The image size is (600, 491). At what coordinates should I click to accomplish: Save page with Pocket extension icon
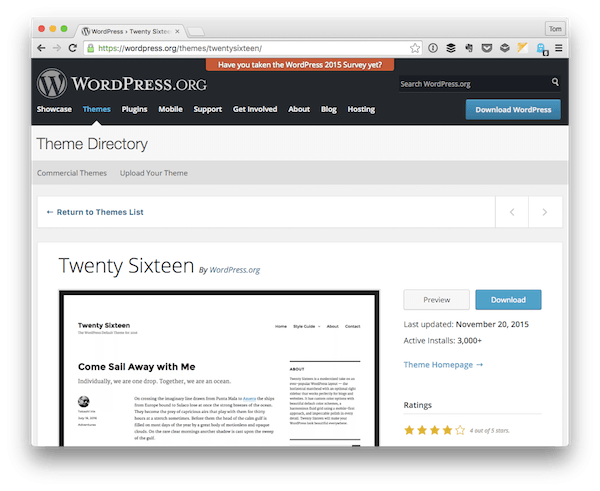click(486, 48)
